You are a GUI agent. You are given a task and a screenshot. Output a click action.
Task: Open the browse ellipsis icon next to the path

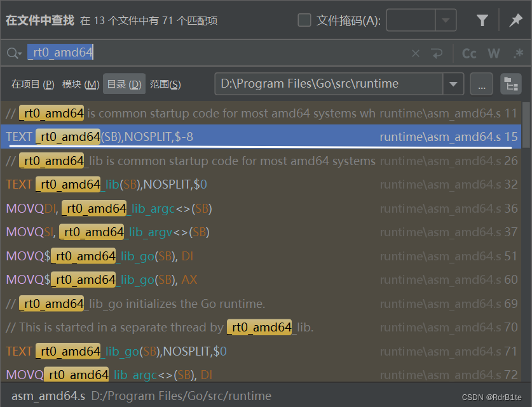tap(482, 83)
